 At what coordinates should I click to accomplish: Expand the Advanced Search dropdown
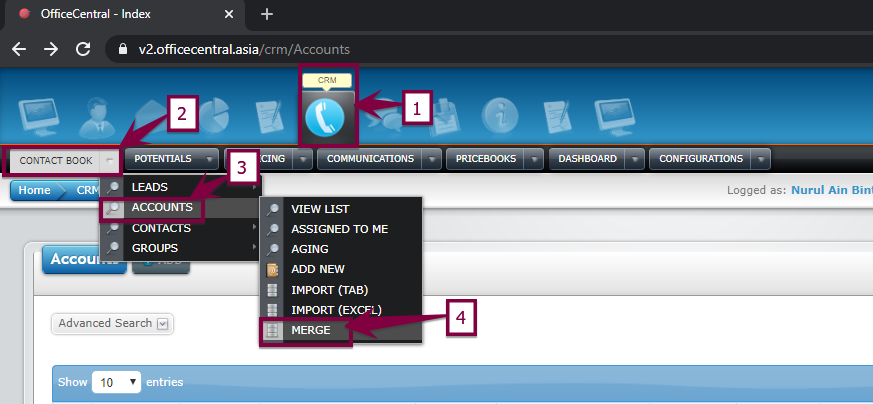click(162, 323)
